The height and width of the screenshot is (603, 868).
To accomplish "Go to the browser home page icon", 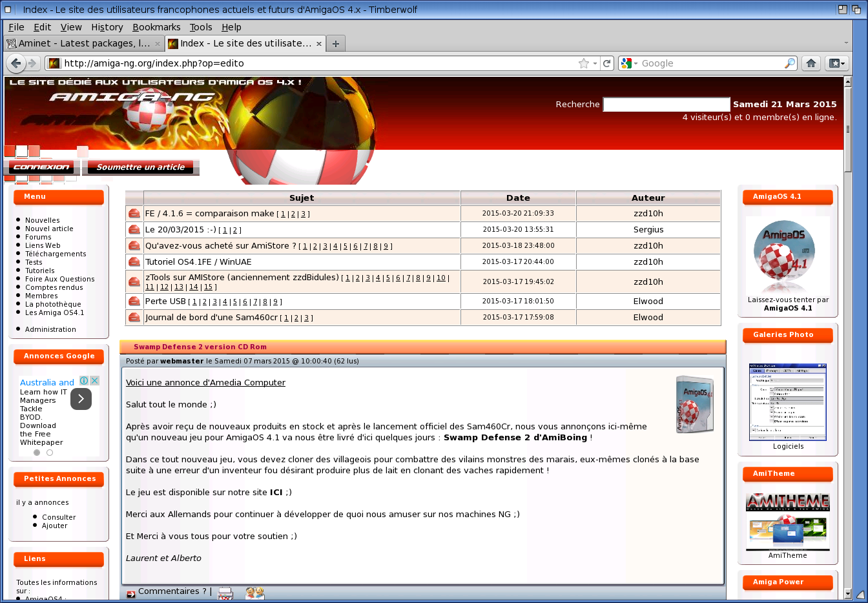I will (x=811, y=63).
